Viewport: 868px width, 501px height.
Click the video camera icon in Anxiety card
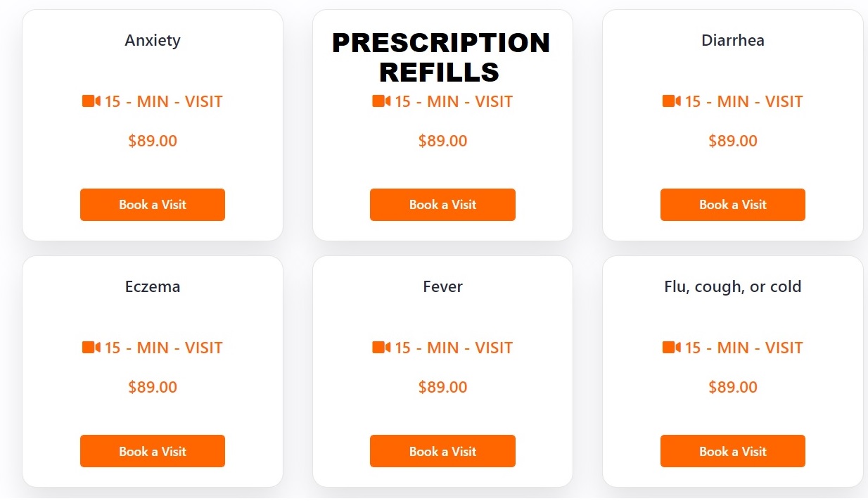(x=91, y=101)
